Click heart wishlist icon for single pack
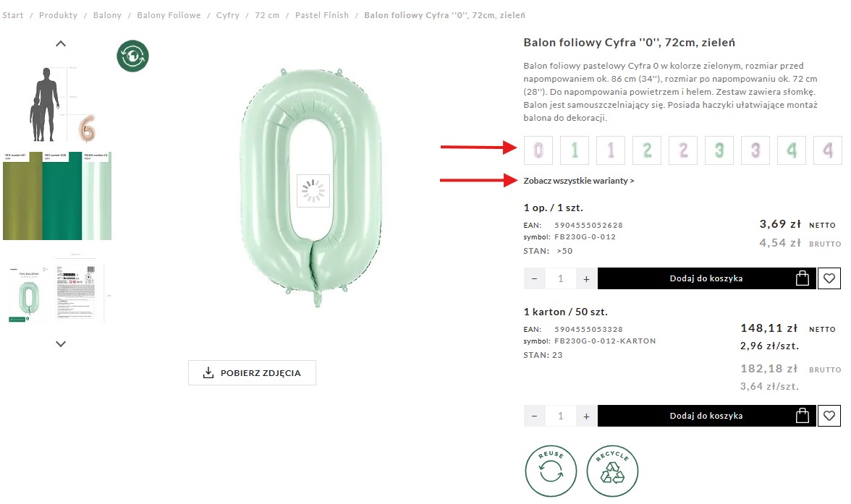 coord(829,278)
